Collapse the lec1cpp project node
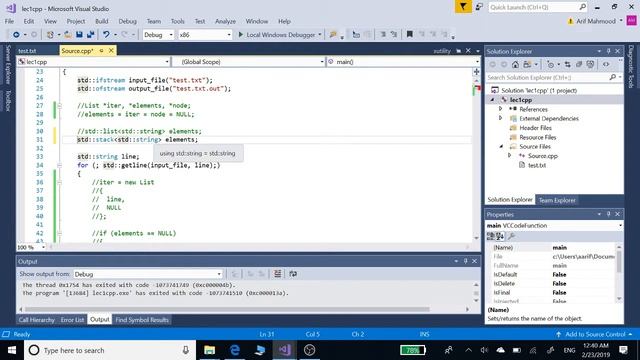The height and width of the screenshot is (360, 640). click(x=492, y=100)
